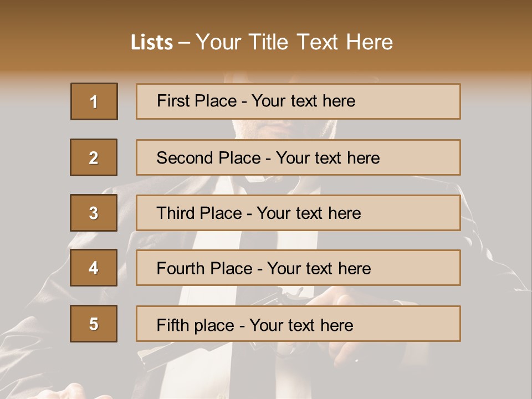Click the First Place text box
The width and height of the screenshot is (532, 399).
[298, 101]
